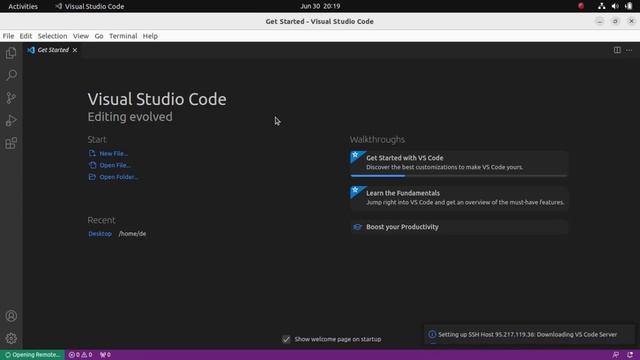
Task: Click the Open Folder link
Action: [119, 177]
